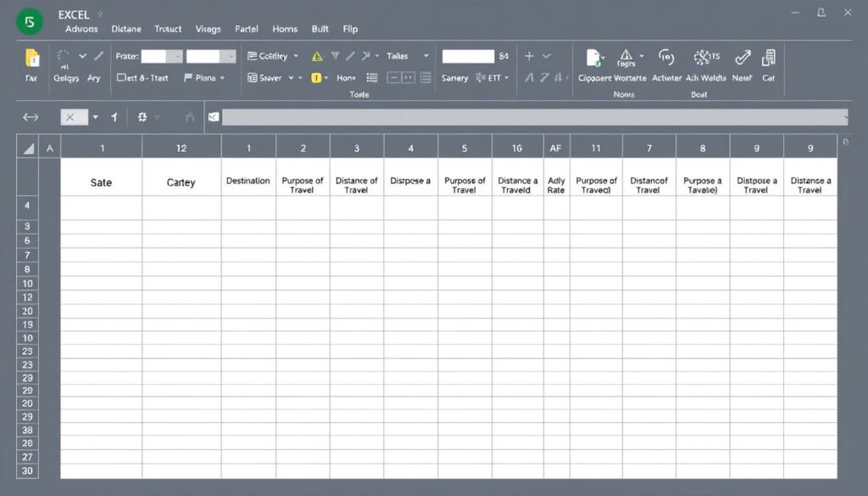The image size is (868, 496).
Task: Click the Ary button label
Action: (x=93, y=78)
